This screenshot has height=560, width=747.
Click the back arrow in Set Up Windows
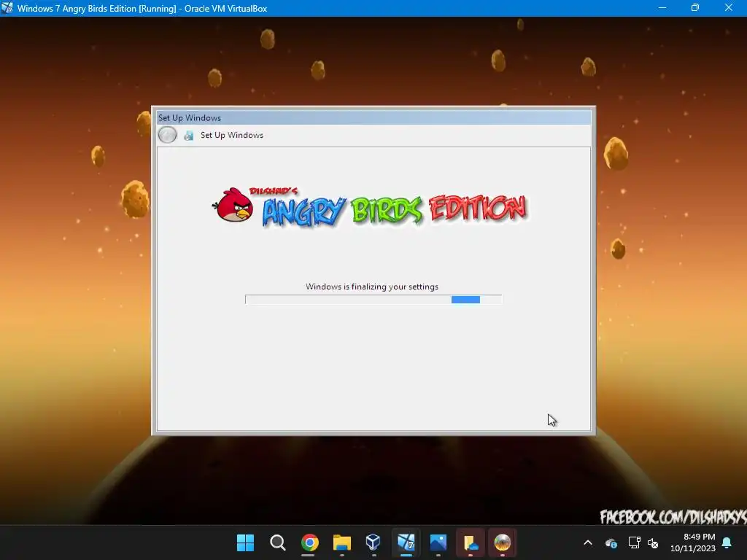coord(167,135)
